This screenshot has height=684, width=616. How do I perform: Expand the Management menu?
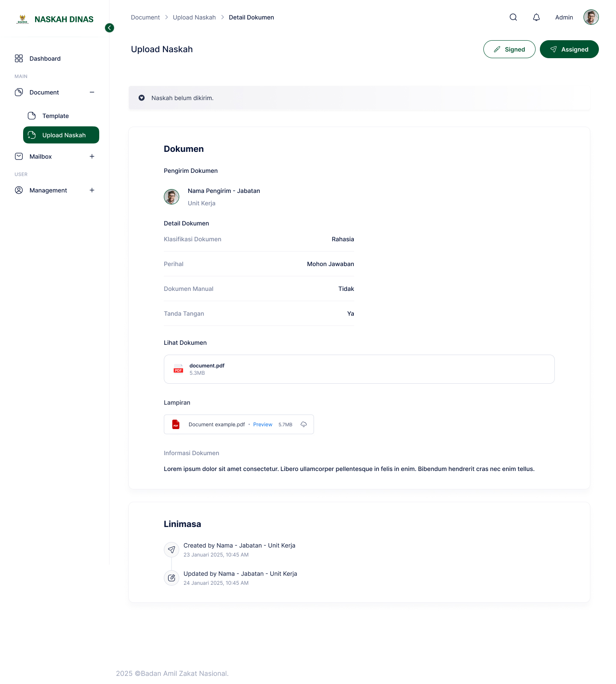92,190
